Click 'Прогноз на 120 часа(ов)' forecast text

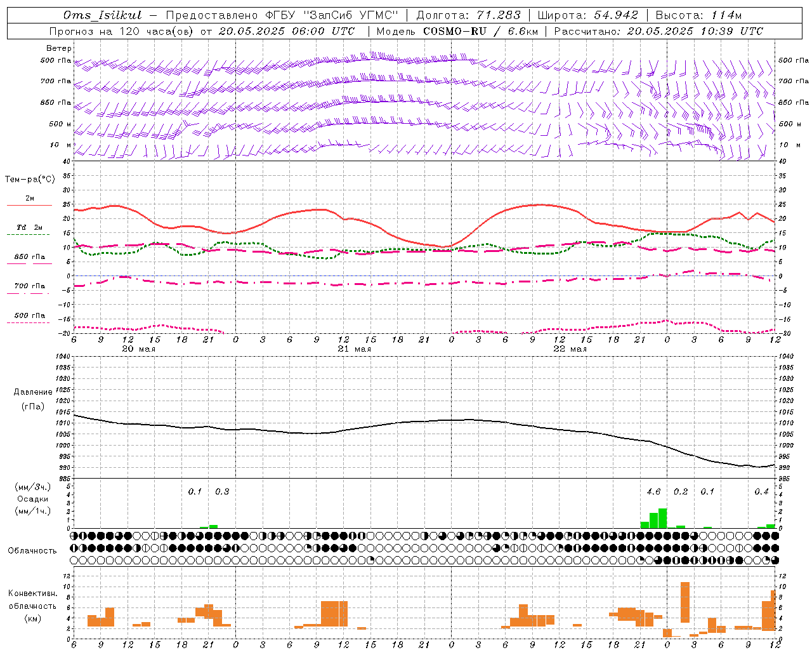[x=122, y=31]
